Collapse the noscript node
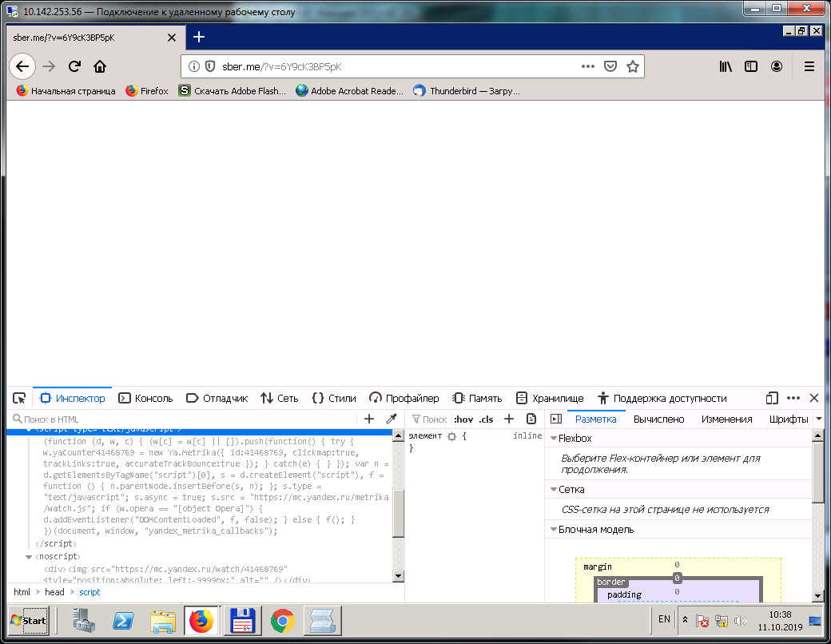This screenshot has height=644, width=831. [x=29, y=557]
